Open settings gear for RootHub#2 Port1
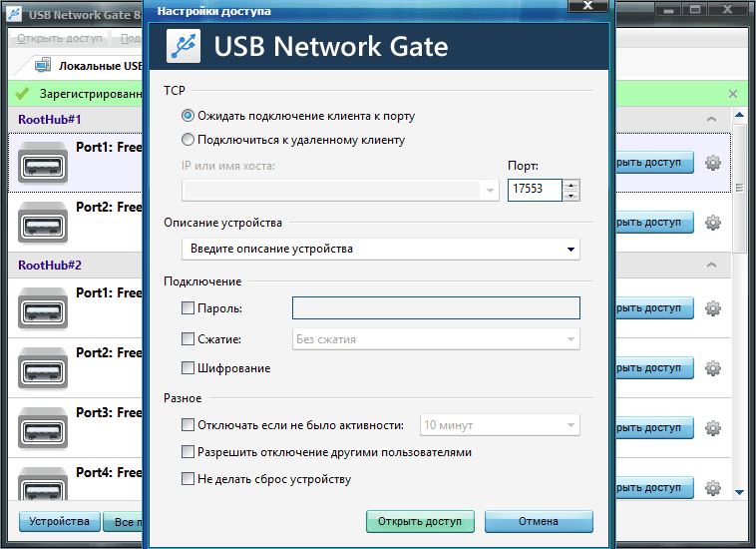756x549 pixels. click(712, 308)
